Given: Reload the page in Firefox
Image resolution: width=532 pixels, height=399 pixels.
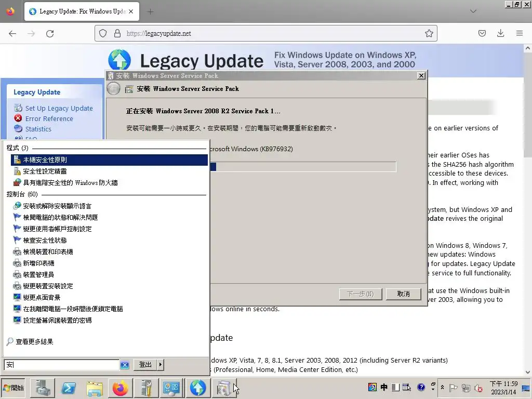Looking at the screenshot, I should point(50,34).
